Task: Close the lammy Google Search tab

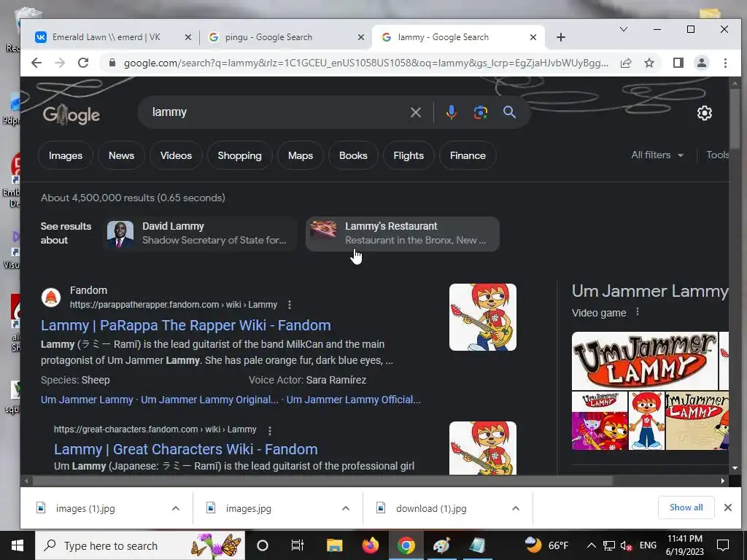Action: pyautogui.click(x=533, y=37)
